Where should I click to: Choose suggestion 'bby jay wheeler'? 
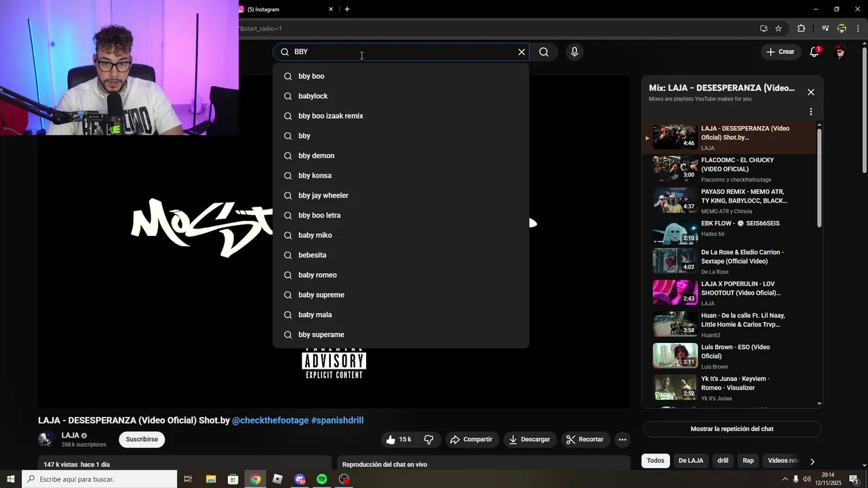[x=401, y=195]
